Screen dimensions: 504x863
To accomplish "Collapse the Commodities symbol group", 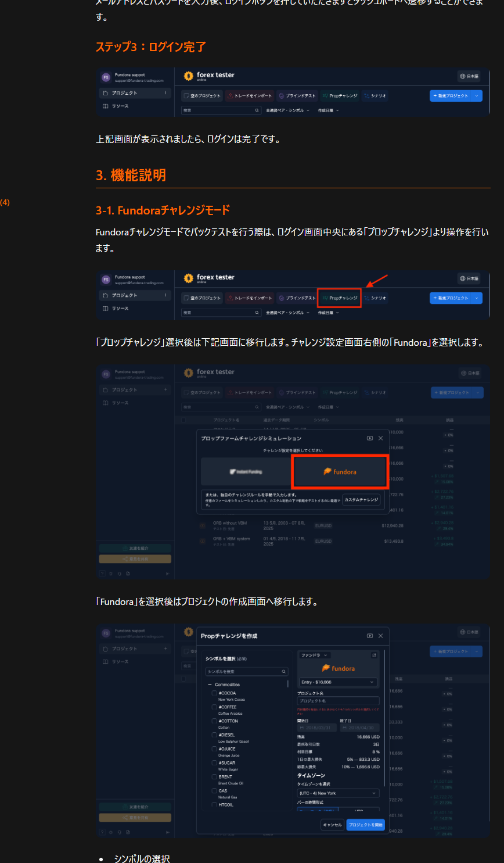I will (210, 685).
